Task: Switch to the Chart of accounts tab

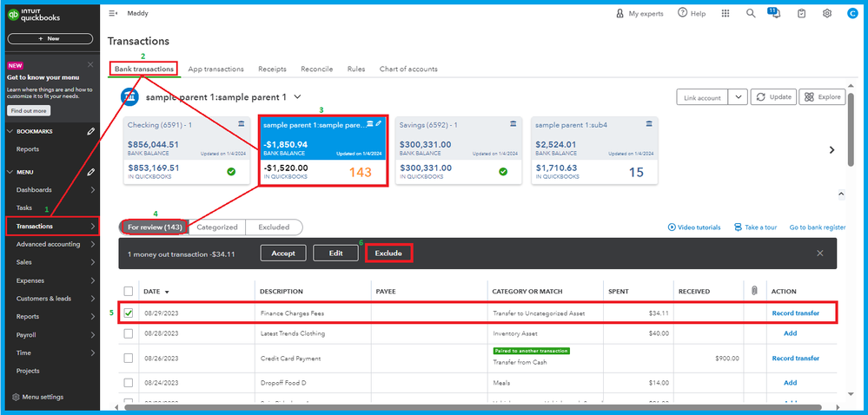Action: 408,69
